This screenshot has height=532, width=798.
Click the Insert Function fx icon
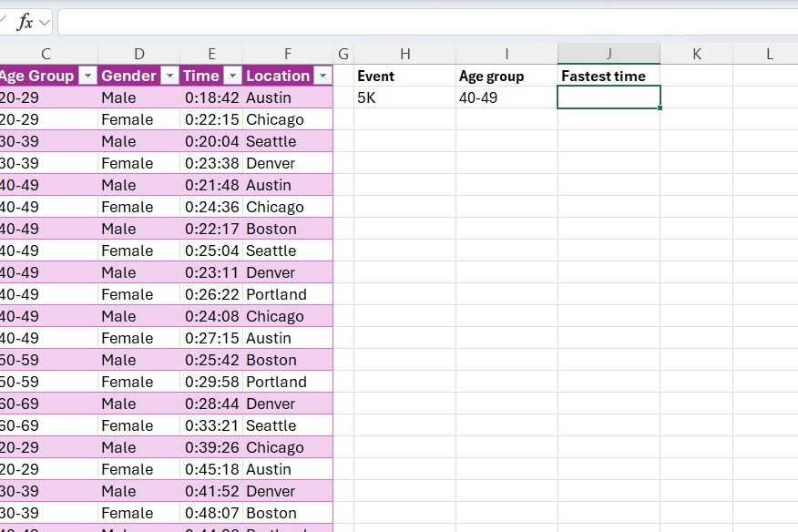click(x=25, y=23)
